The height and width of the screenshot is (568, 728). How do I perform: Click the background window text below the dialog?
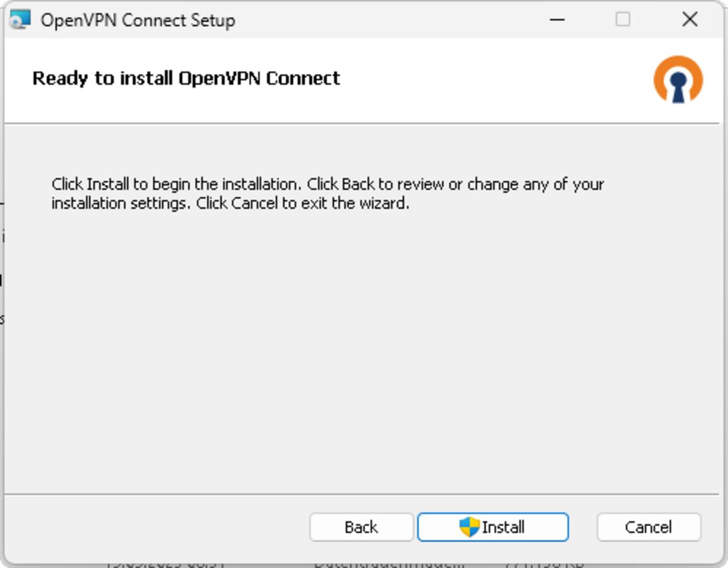tap(388, 564)
